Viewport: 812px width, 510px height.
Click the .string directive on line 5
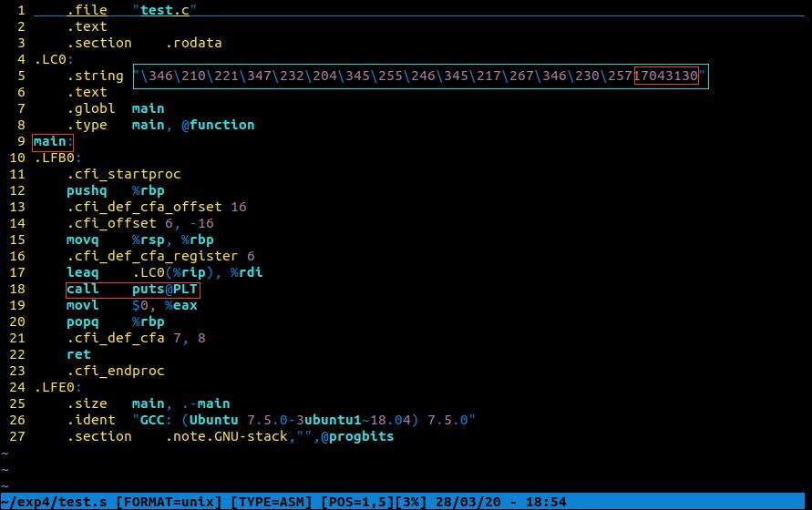coord(96,76)
